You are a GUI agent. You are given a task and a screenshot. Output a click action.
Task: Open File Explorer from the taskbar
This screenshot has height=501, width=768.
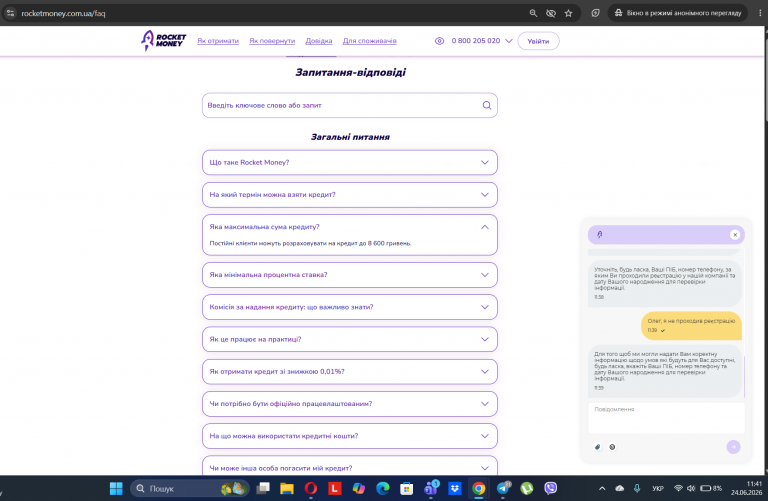click(287, 488)
